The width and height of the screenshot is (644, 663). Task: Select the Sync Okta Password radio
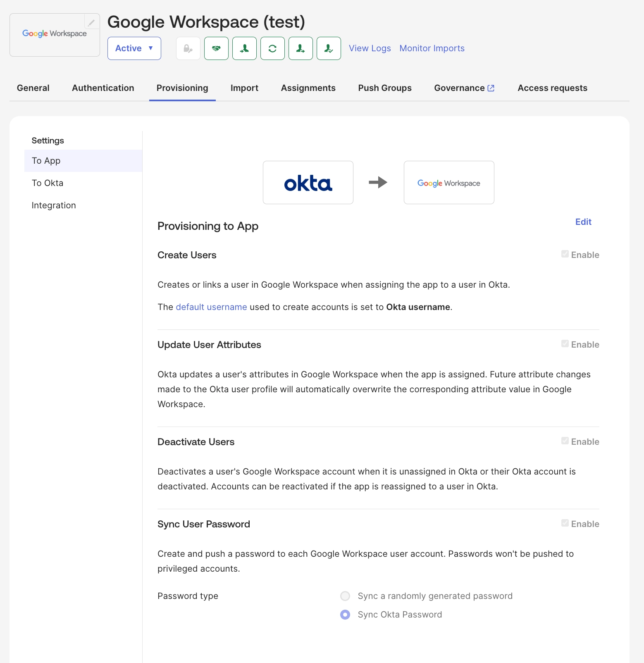(x=345, y=615)
